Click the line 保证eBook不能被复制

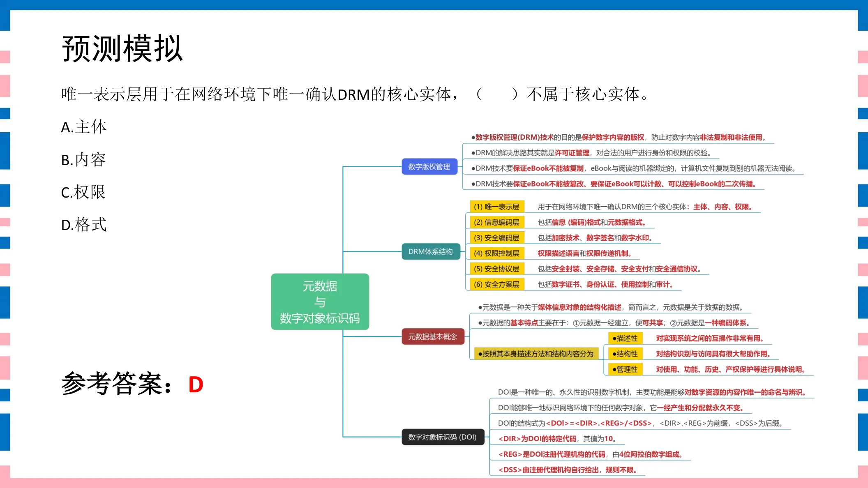pyautogui.click(x=635, y=168)
